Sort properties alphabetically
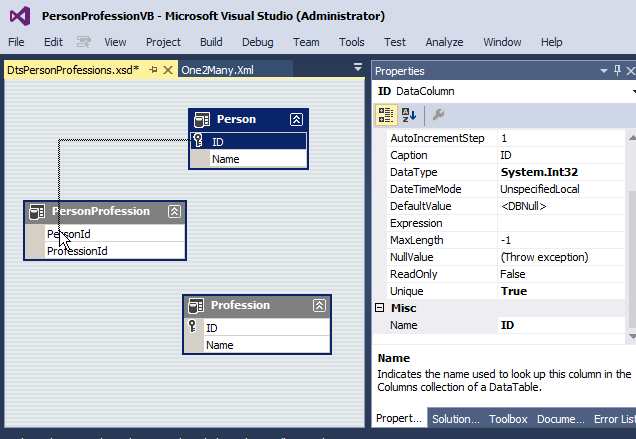The height and width of the screenshot is (439, 636). pyautogui.click(x=409, y=115)
